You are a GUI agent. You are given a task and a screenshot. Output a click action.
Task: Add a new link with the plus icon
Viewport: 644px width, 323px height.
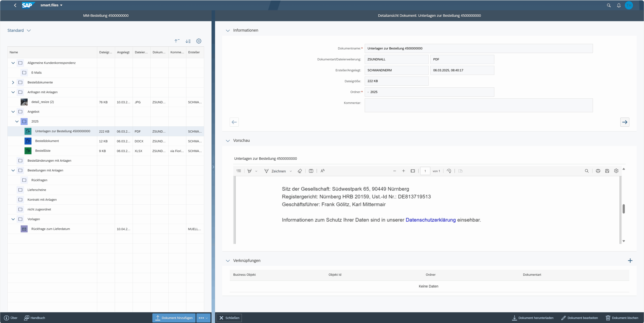click(630, 261)
